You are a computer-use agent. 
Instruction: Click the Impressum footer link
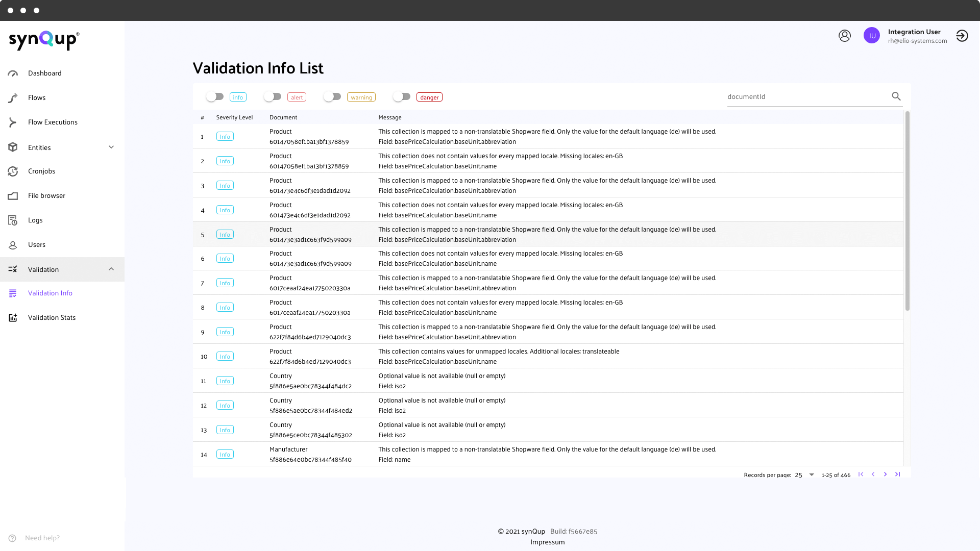click(x=547, y=542)
